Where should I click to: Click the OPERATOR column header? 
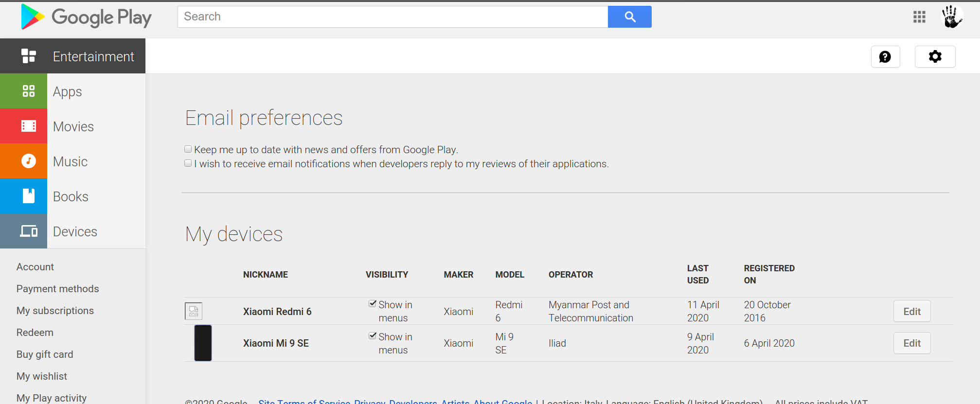tap(571, 275)
